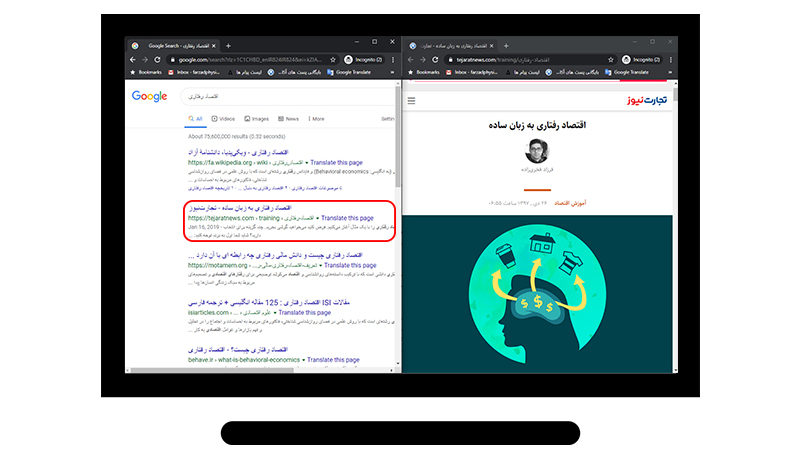
Task: Switch to the Videos results tab
Action: point(223,119)
